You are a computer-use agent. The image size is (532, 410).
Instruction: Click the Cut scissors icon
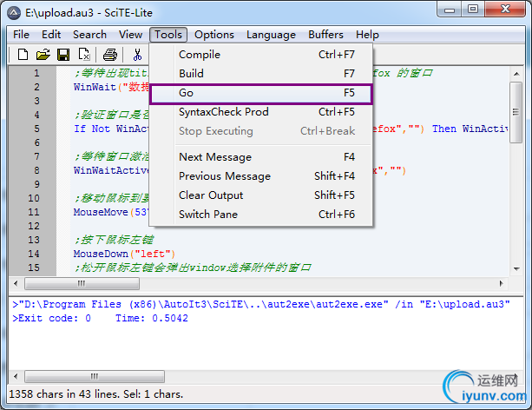(137, 55)
